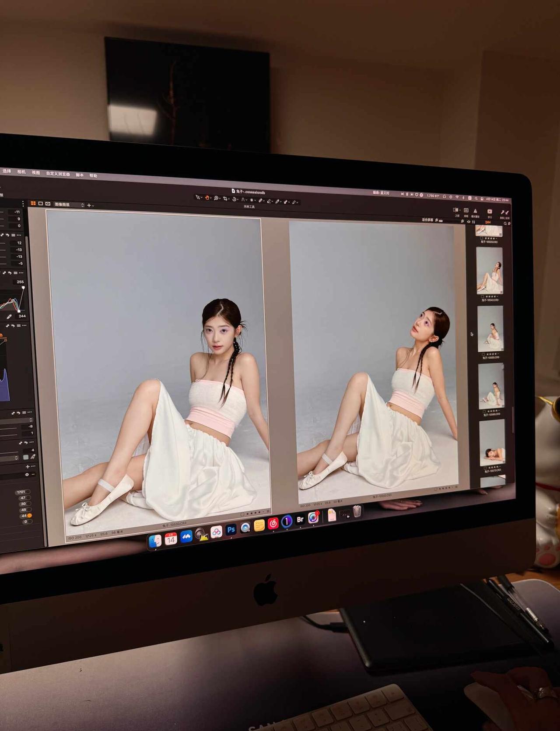
Task: Click the levels highlight value 255 field
Action: pyautogui.click(x=20, y=282)
